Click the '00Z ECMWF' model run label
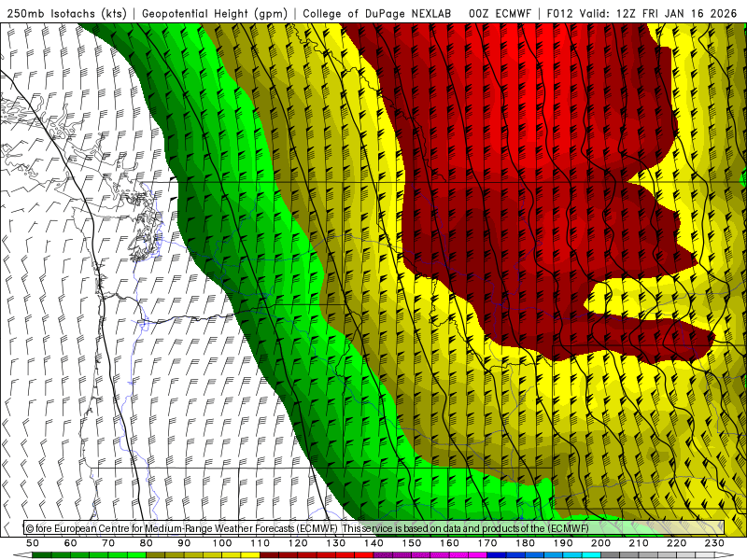 pyautogui.click(x=500, y=13)
